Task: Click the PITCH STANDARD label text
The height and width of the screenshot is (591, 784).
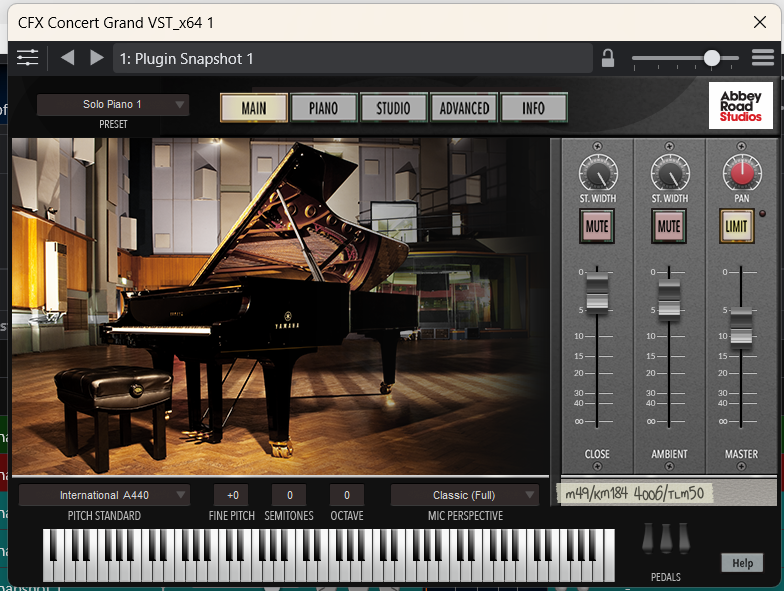Action: [x=104, y=516]
